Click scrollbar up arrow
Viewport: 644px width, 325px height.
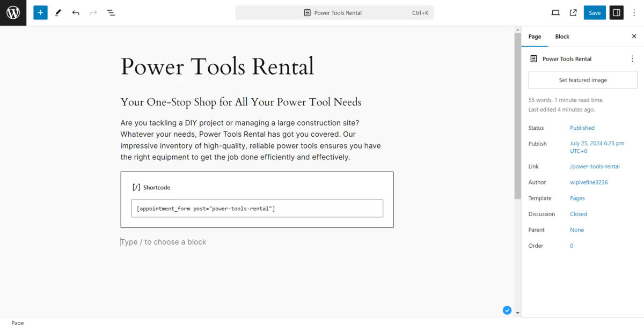click(517, 28)
